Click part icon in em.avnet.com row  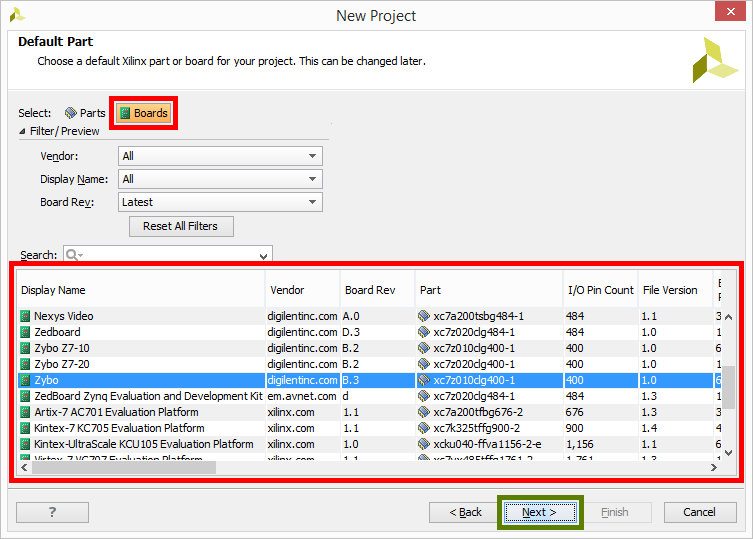pyautogui.click(x=424, y=396)
